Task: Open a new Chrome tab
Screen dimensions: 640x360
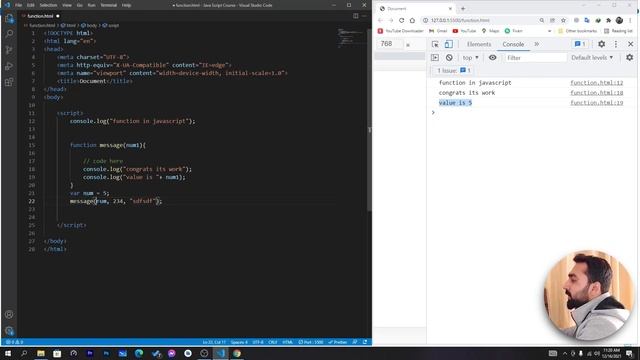Action: (463, 8)
